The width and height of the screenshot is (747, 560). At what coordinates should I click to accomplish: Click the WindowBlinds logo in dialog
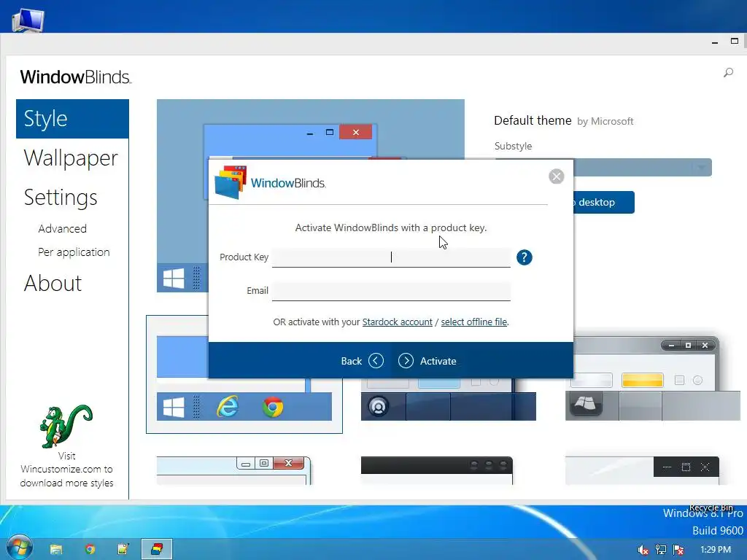pyautogui.click(x=270, y=183)
